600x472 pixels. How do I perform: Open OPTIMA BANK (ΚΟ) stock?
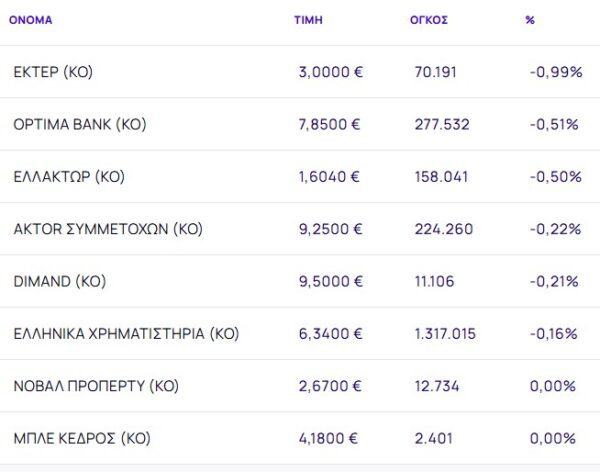(80, 125)
